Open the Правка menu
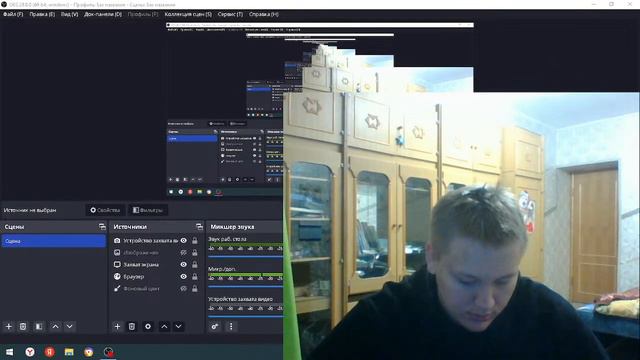The image size is (640, 360). click(x=42, y=14)
